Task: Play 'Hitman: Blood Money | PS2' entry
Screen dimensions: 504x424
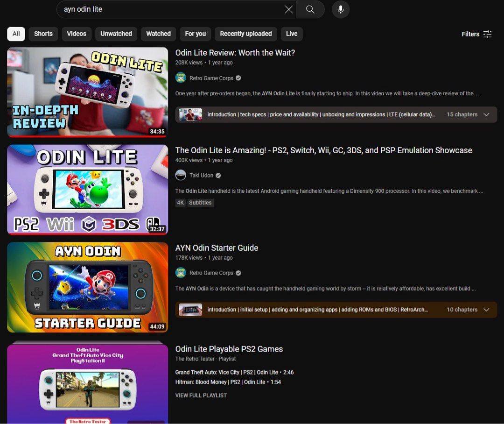Action: 228,382
